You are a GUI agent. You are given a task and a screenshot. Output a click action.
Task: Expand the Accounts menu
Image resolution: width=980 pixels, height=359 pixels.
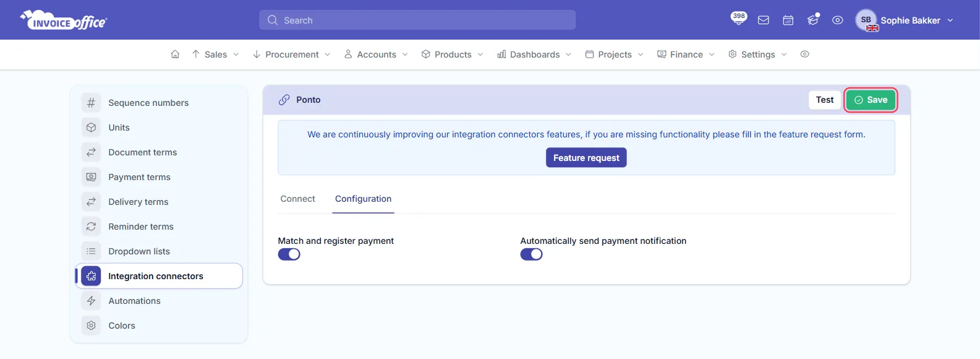(x=376, y=54)
